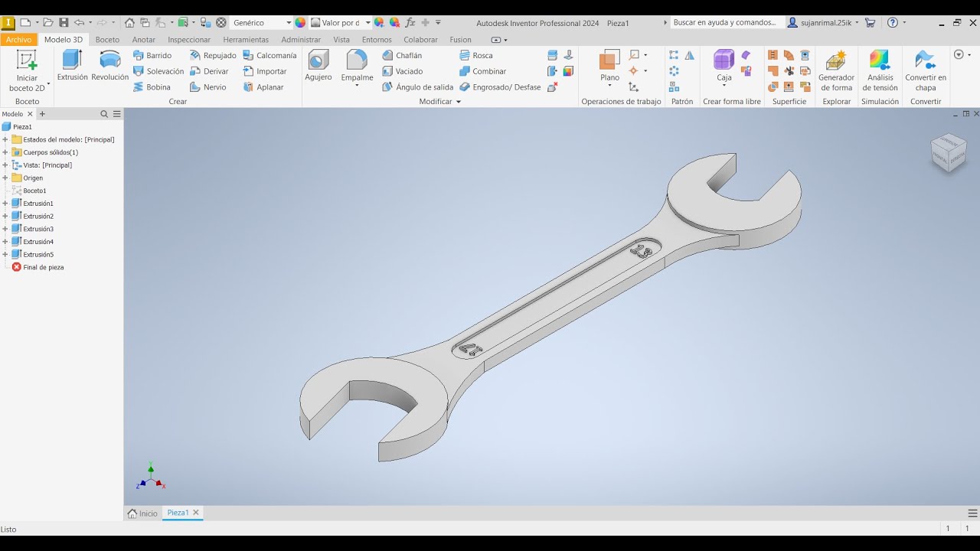This screenshot has width=980, height=551.
Task: Select the Extrusión tool
Action: [x=73, y=66]
